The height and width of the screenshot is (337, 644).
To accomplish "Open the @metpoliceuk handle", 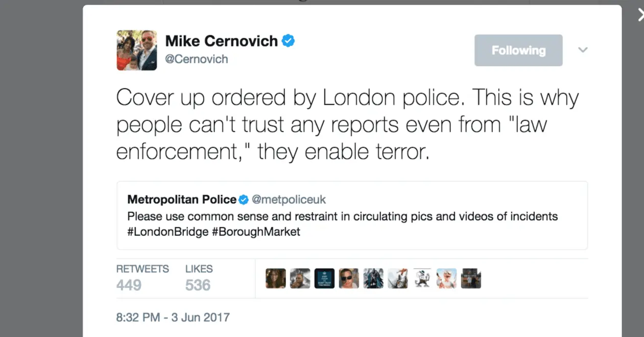I will (x=289, y=199).
